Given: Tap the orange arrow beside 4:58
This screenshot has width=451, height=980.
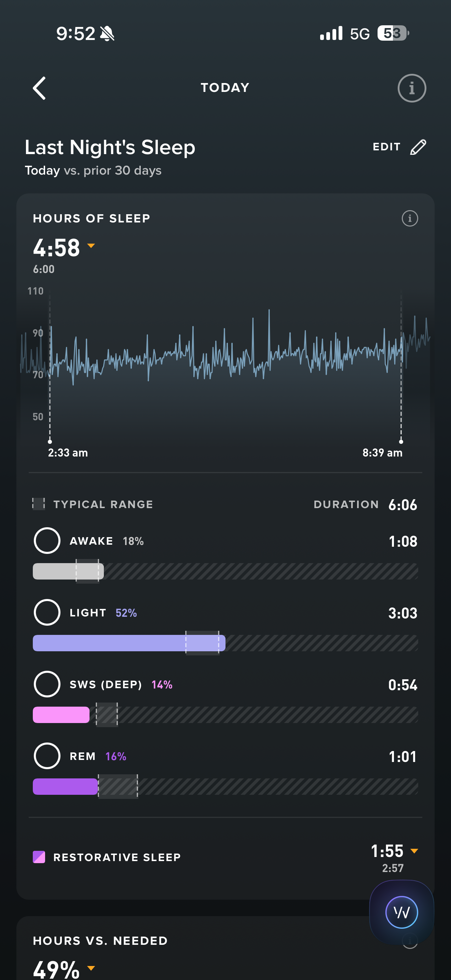Looking at the screenshot, I should click(91, 246).
